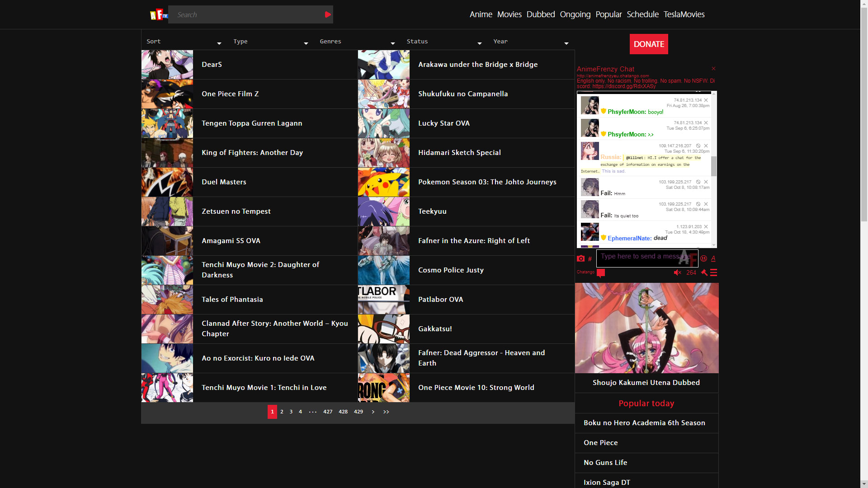Open the Schedule nav item
Screen dimensions: 868x488
[x=642, y=14]
